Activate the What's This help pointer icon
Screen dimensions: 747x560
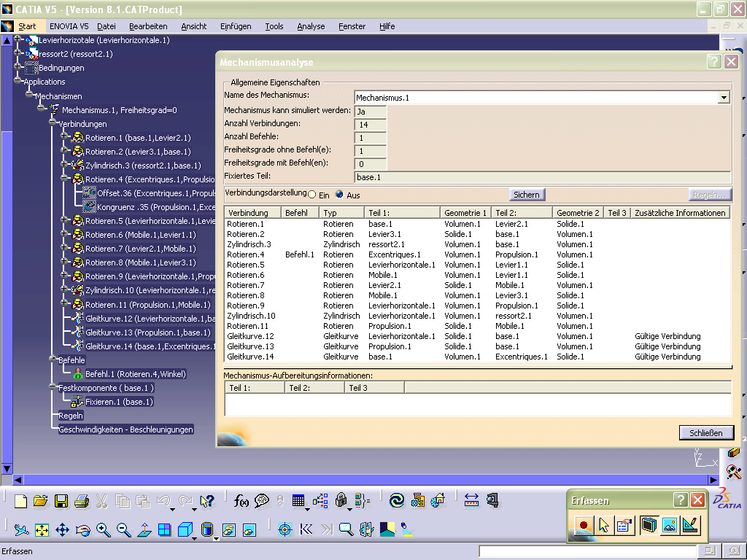[207, 501]
